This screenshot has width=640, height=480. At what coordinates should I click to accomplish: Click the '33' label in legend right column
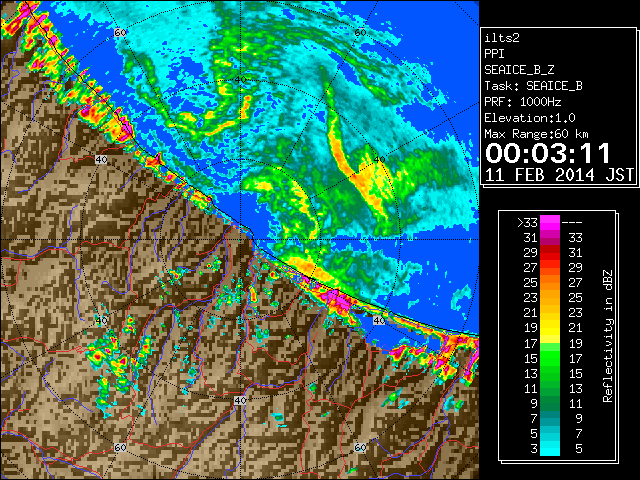(575, 238)
